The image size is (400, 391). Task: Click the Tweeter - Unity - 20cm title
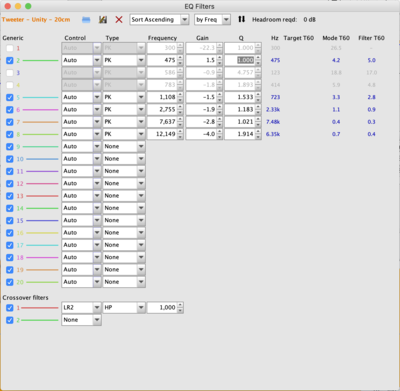tap(36, 20)
